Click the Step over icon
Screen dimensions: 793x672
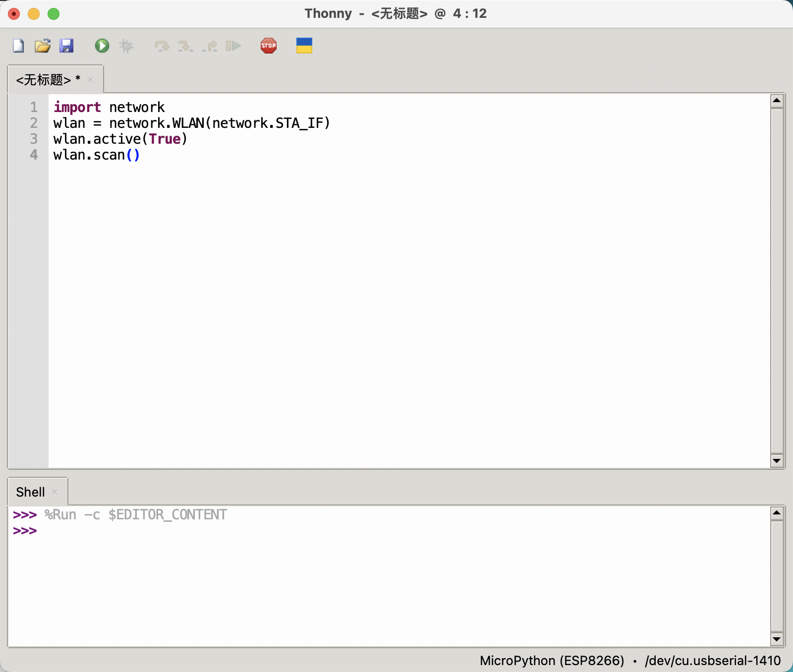(x=161, y=46)
